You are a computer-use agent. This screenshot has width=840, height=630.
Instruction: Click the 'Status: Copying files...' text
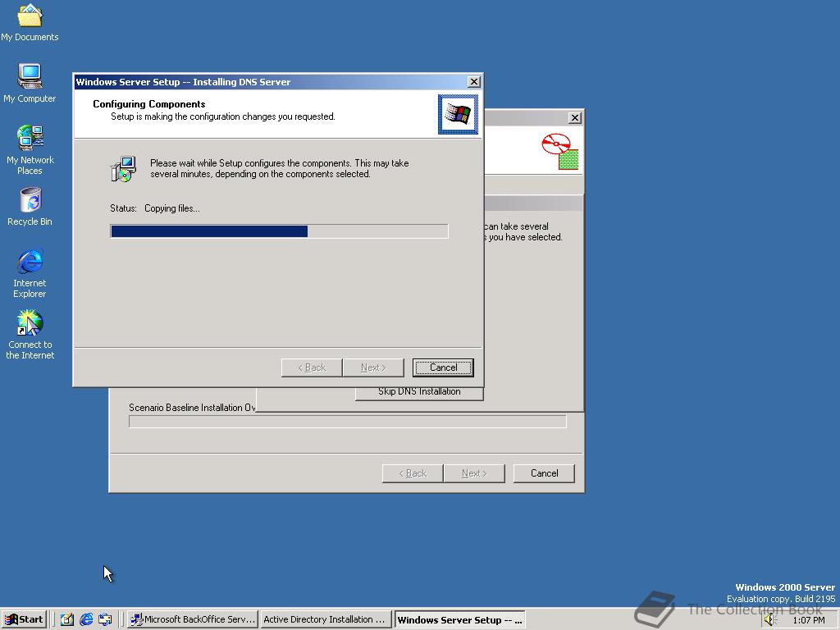click(155, 208)
